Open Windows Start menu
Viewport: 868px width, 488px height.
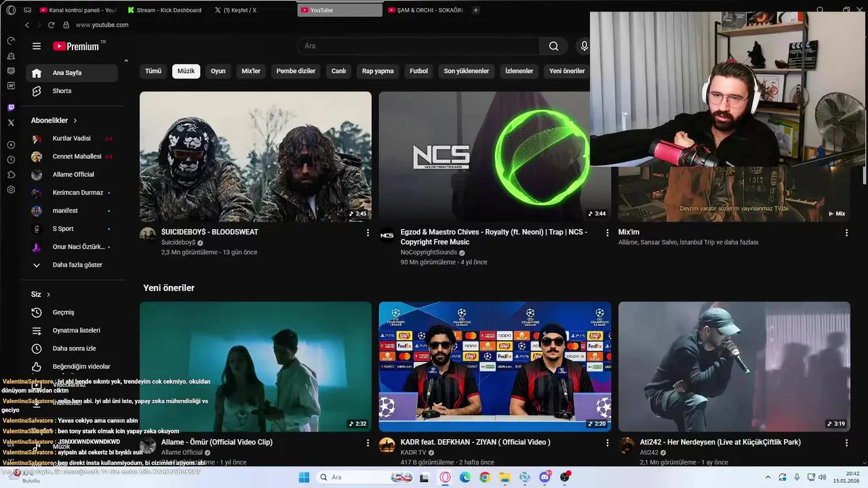tap(304, 477)
